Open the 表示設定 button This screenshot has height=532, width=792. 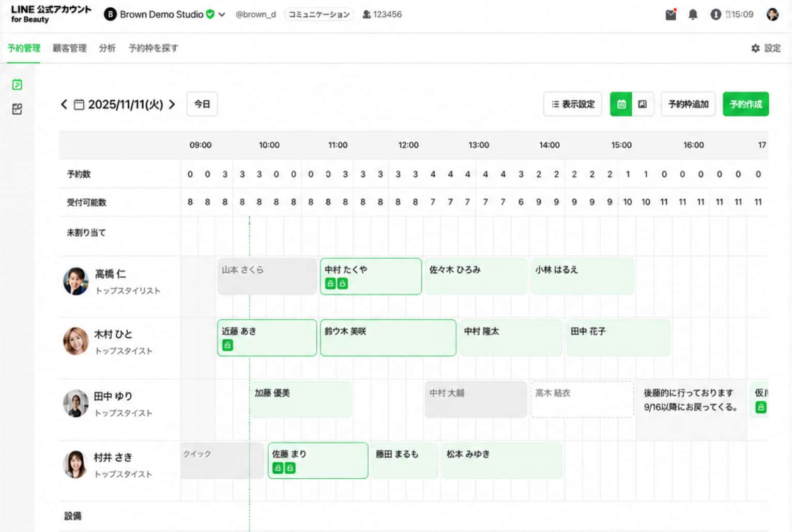click(573, 104)
